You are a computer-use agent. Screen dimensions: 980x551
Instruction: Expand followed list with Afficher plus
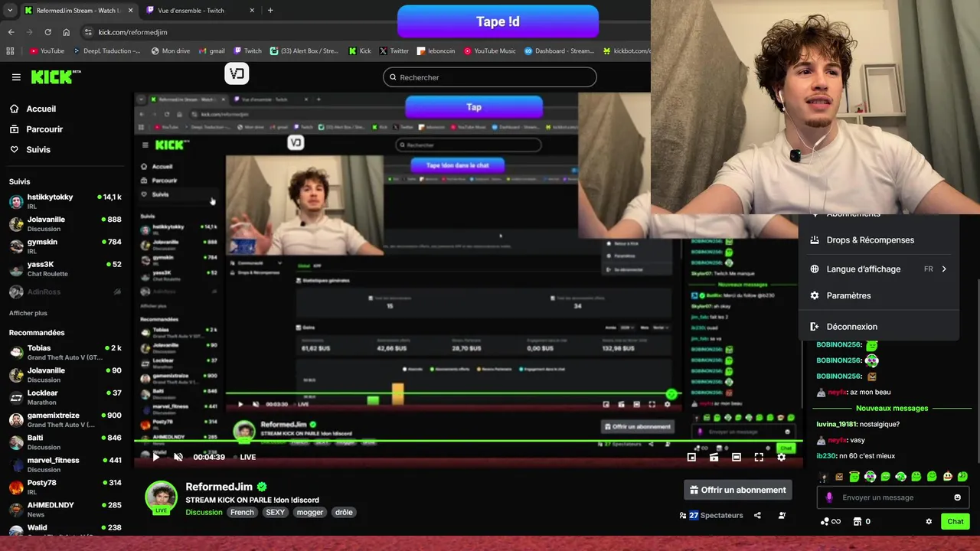click(x=28, y=313)
